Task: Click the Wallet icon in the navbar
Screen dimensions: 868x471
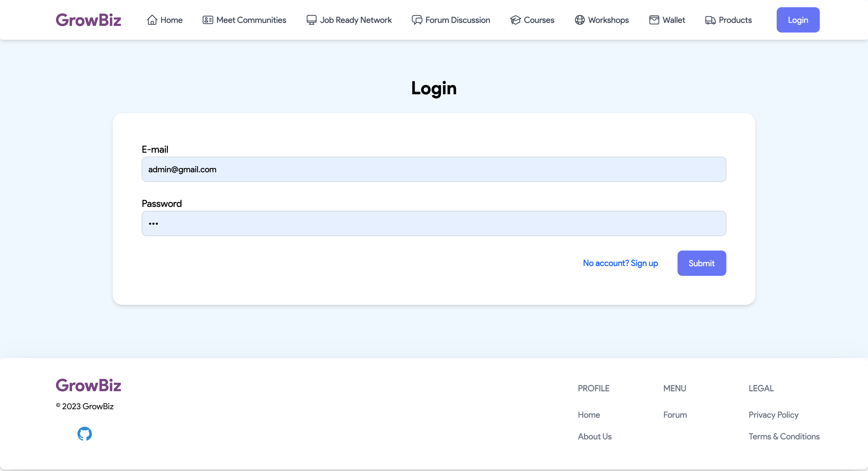Action: pyautogui.click(x=654, y=20)
